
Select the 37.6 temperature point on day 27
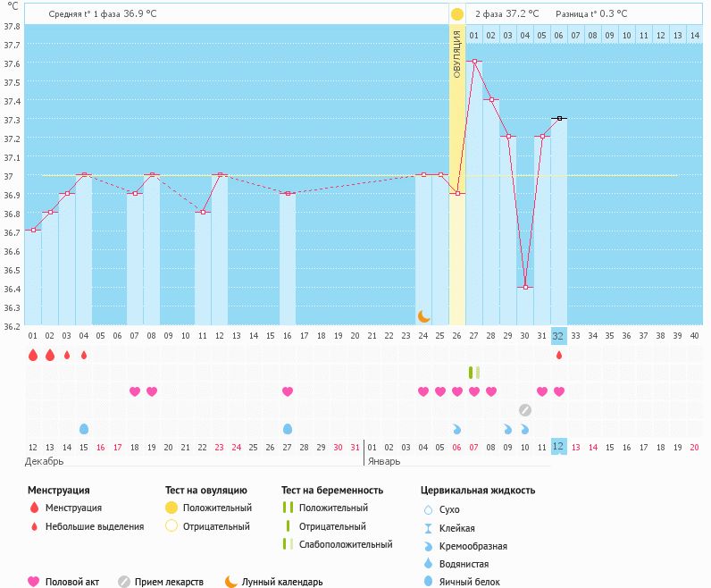474,62
